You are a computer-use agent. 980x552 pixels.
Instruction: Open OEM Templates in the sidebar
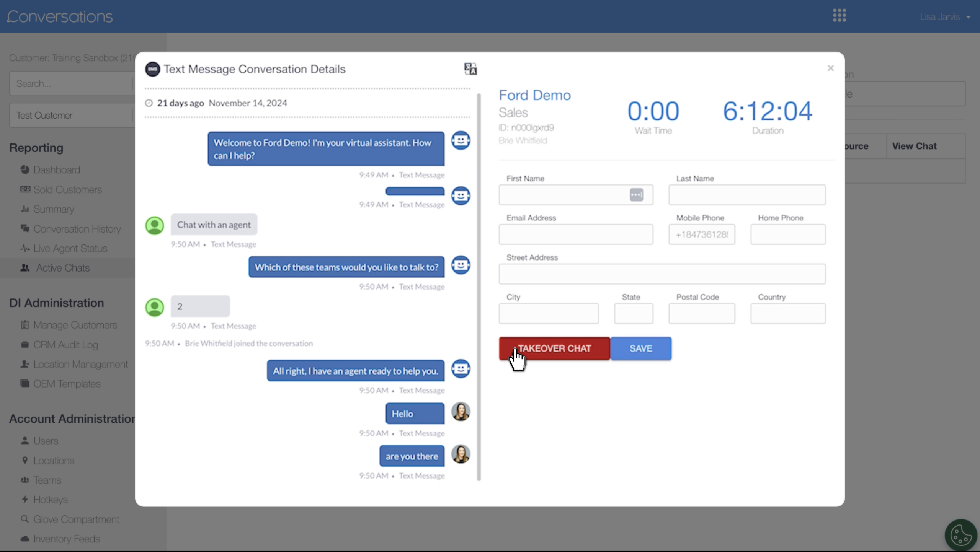tap(67, 384)
